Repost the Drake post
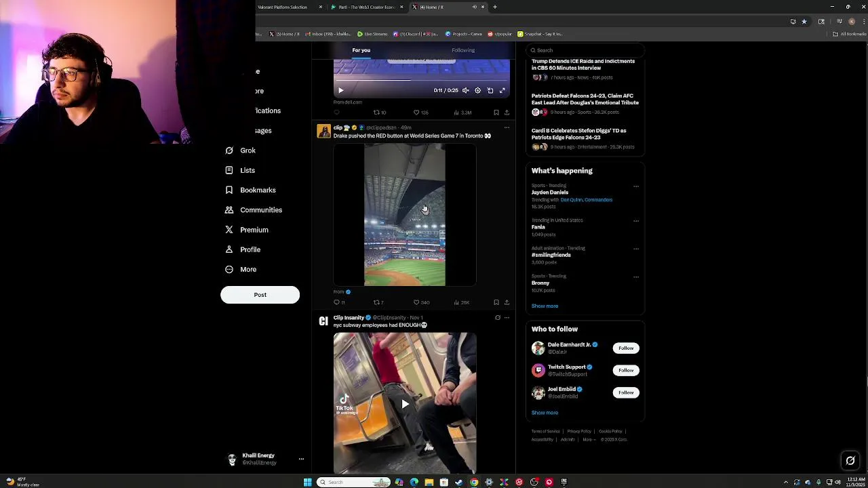This screenshot has width=868, height=488. 378,302
